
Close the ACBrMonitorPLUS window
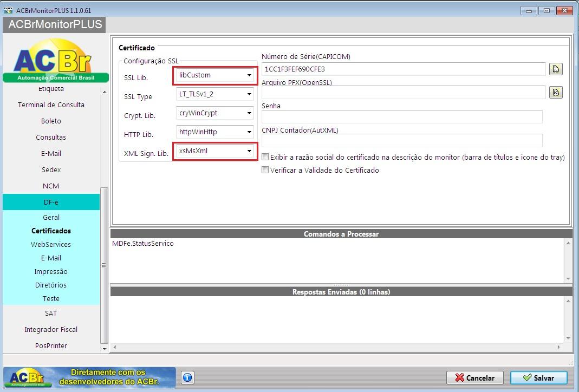pyautogui.click(x=564, y=11)
